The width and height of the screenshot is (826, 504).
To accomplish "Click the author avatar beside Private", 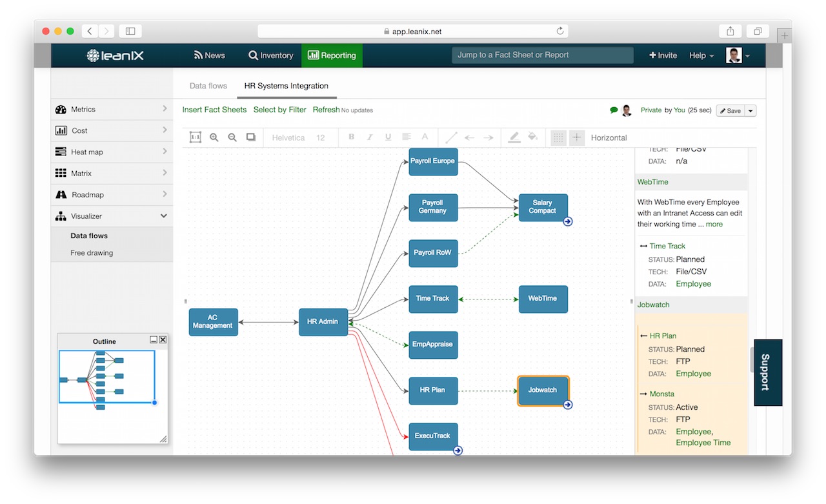I will 627,110.
